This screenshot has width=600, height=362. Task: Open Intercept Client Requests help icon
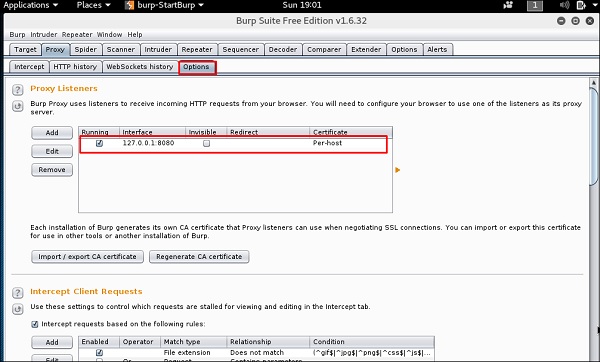tap(18, 293)
